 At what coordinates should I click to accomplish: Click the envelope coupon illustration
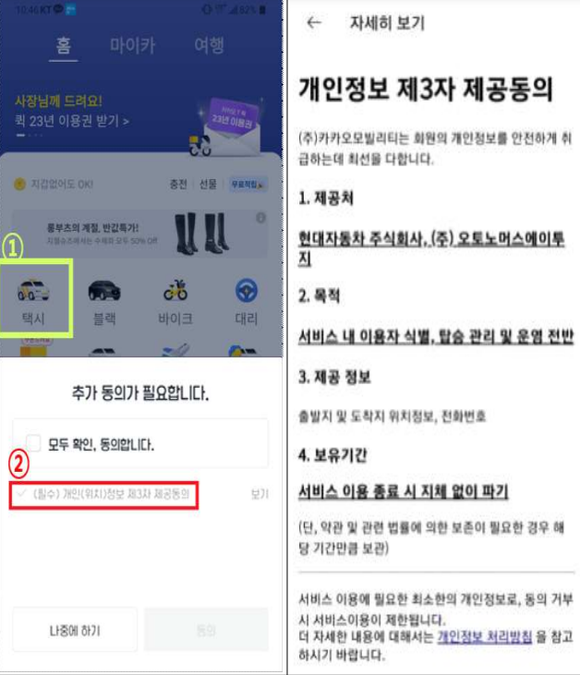233,127
